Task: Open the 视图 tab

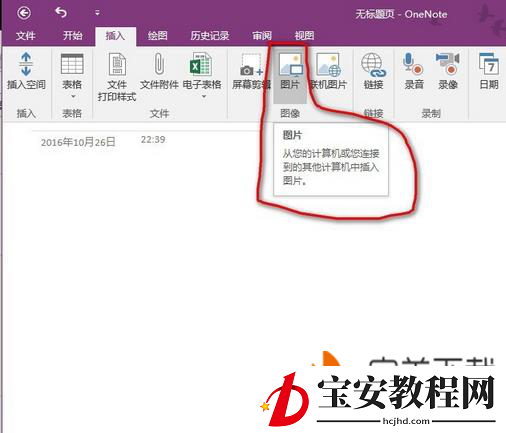Action: coord(304,35)
